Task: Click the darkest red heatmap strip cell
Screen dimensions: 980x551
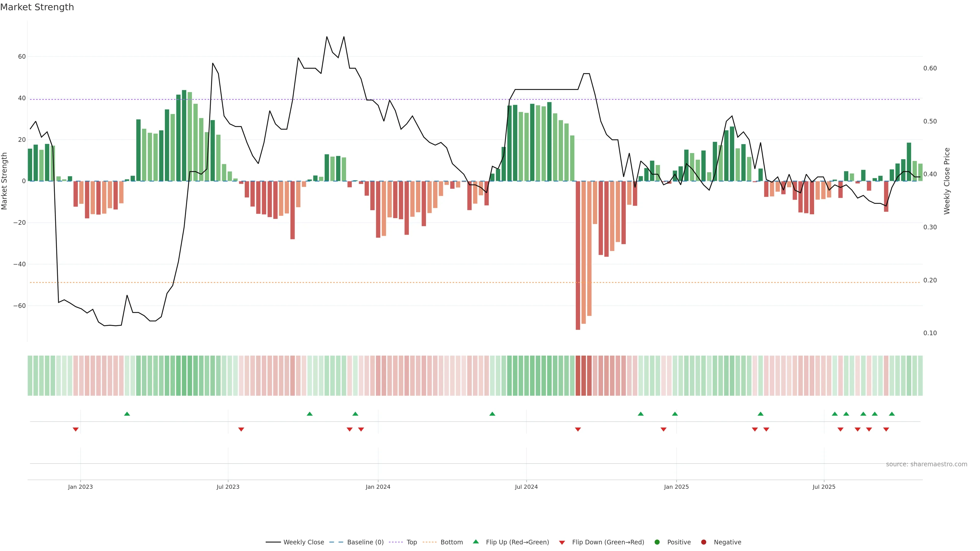Action: (578, 375)
